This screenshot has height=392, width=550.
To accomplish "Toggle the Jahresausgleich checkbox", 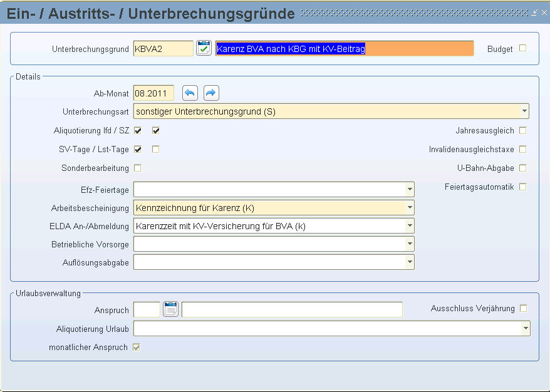I will [x=522, y=131].
